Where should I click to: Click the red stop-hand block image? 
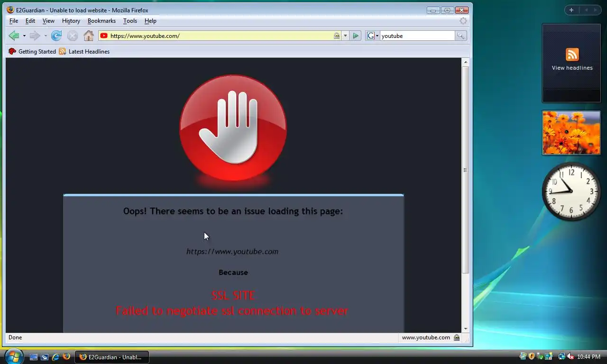233,128
